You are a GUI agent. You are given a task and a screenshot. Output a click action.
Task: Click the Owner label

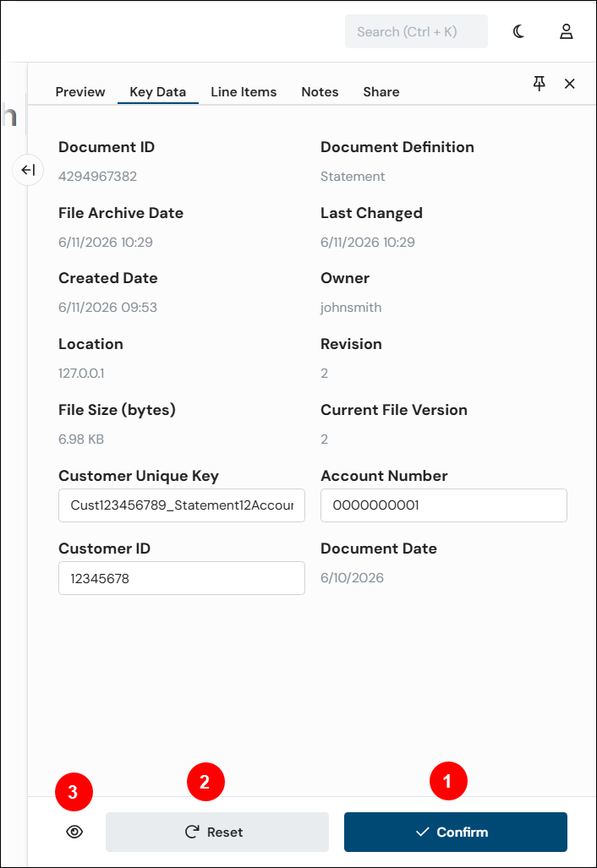click(345, 278)
